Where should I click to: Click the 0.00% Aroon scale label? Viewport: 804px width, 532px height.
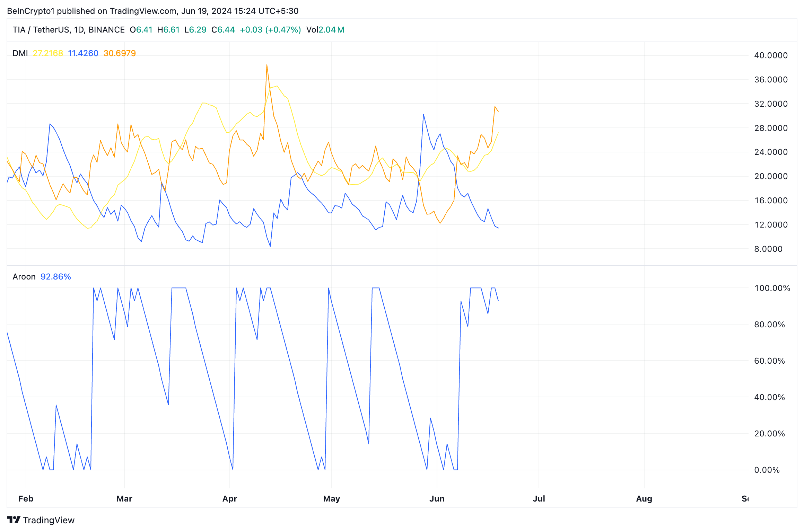[x=767, y=470]
